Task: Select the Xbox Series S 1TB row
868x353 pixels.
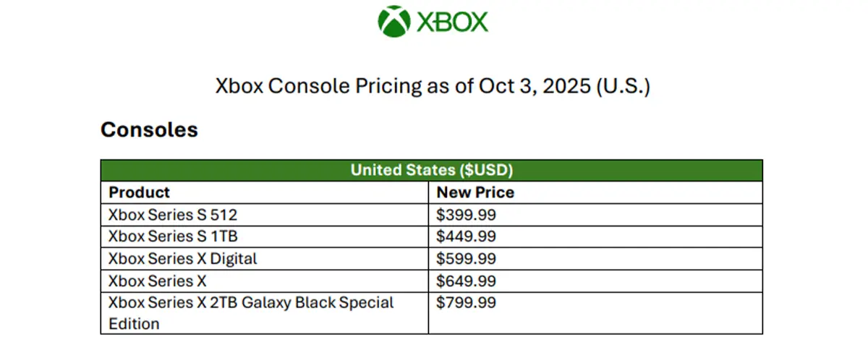Action: (x=431, y=237)
